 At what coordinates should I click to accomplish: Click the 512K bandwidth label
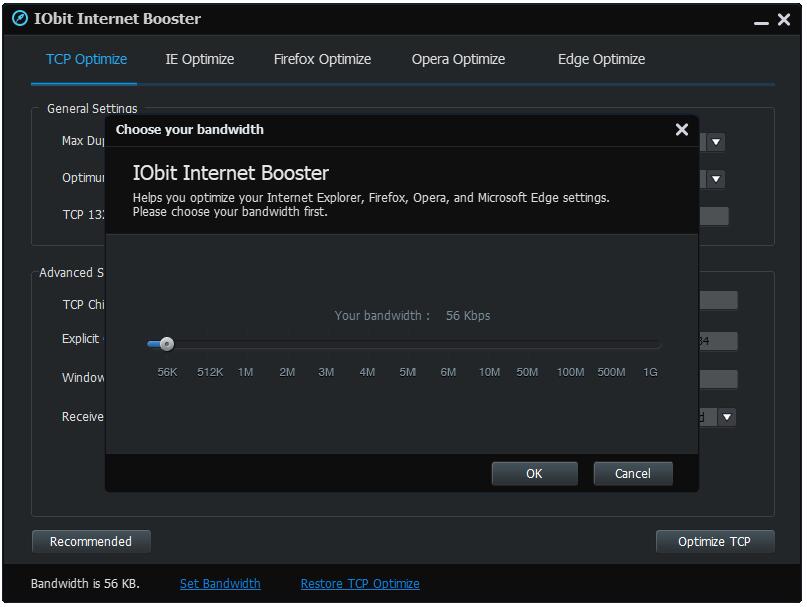[x=210, y=372]
